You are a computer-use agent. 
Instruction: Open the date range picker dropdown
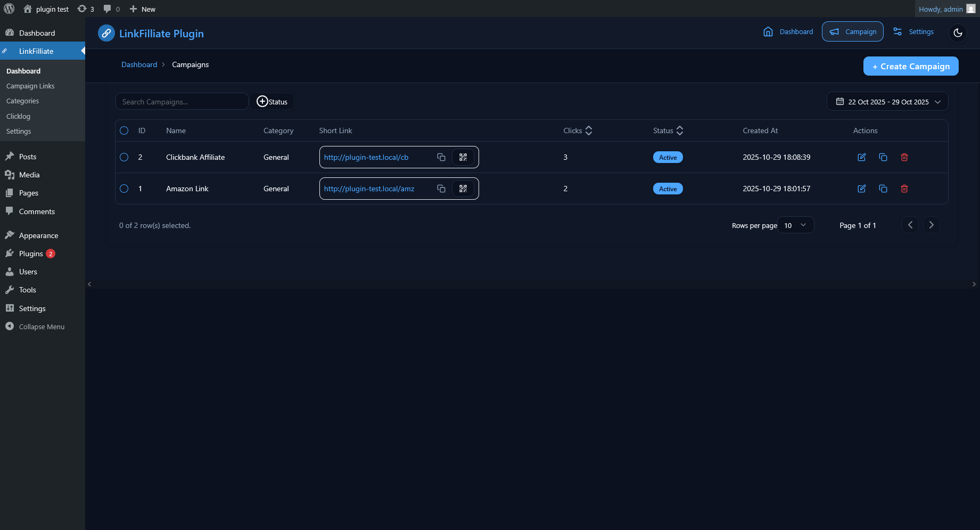887,102
